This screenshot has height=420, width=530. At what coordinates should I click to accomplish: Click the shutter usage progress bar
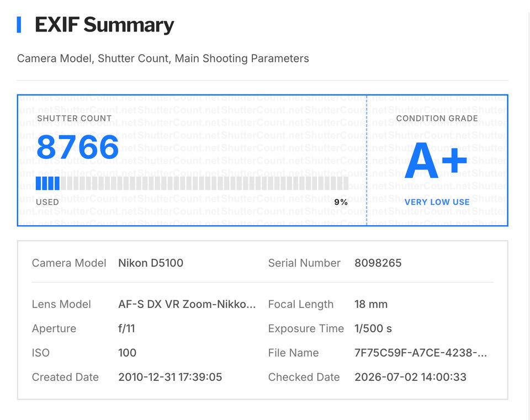click(192, 183)
